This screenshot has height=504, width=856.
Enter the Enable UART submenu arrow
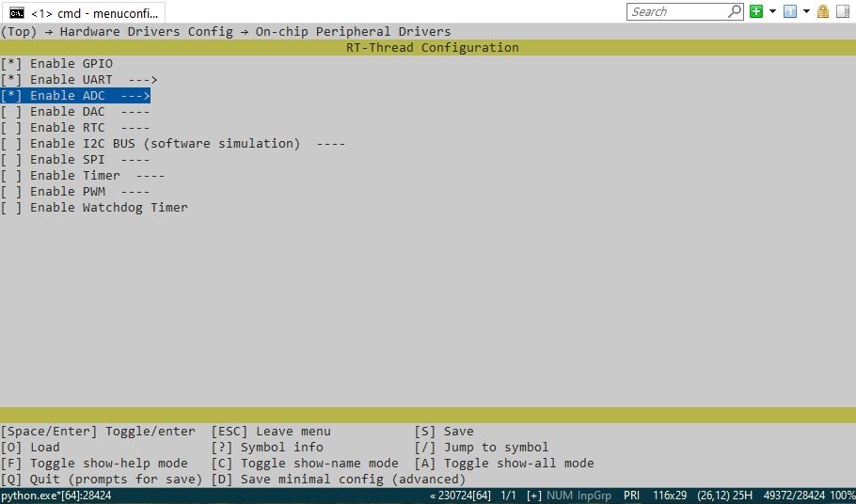[x=142, y=80]
